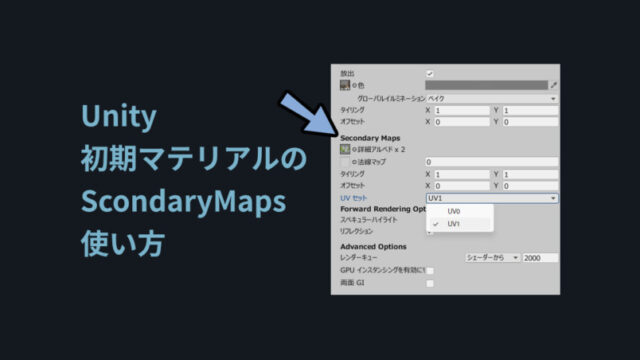Click the picker circle next to 色

click(354, 85)
